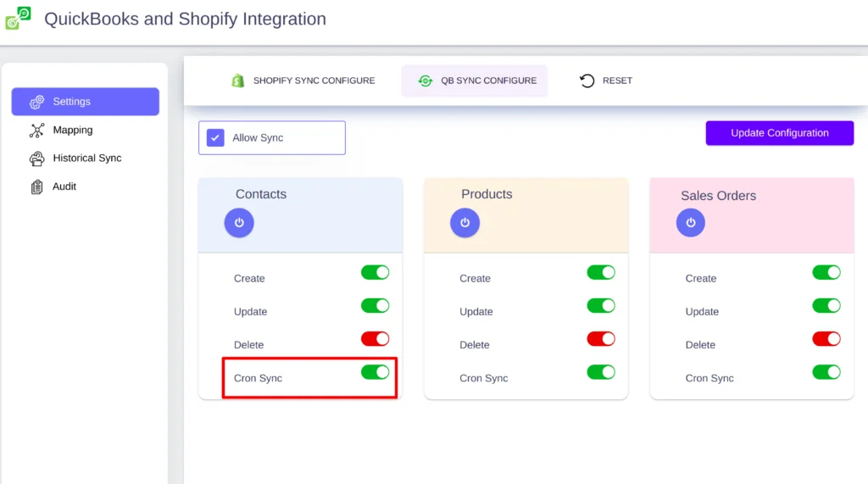Click the Create label under Products
Screen dimensions: 868x484
click(x=475, y=279)
